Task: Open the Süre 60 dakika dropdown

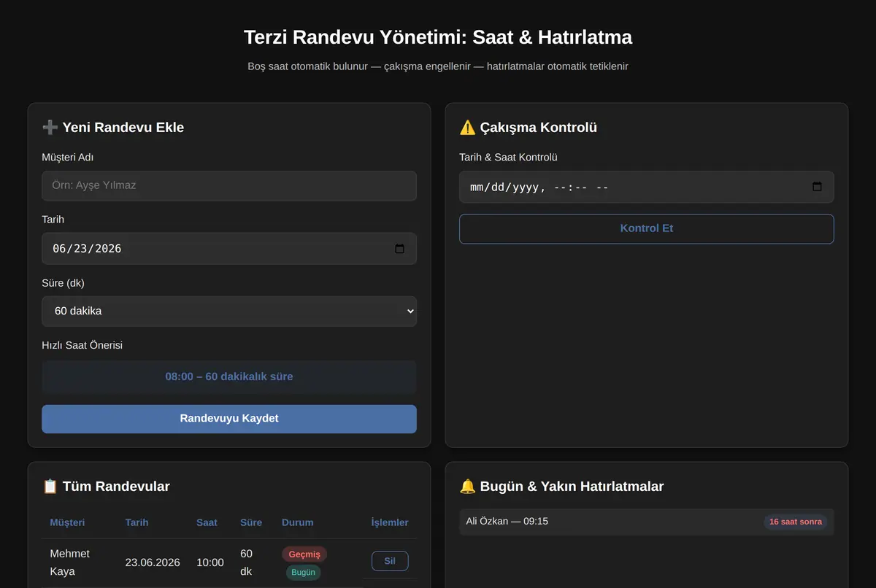Action: tap(229, 312)
